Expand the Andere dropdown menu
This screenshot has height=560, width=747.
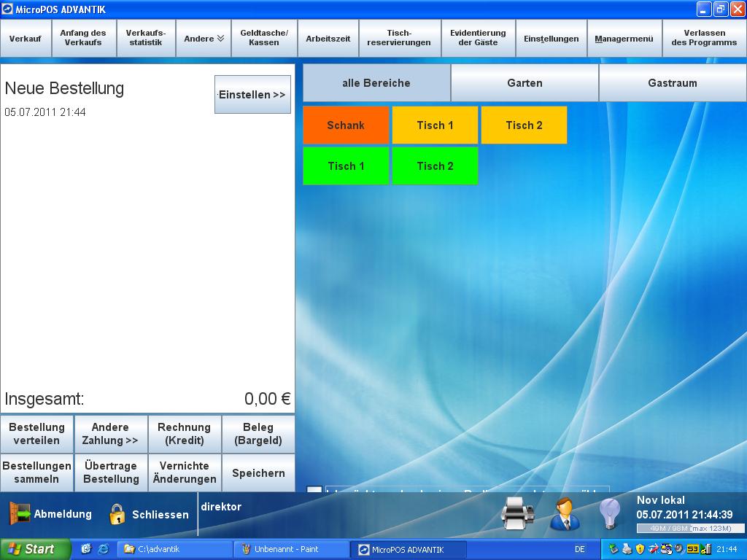[x=204, y=39]
